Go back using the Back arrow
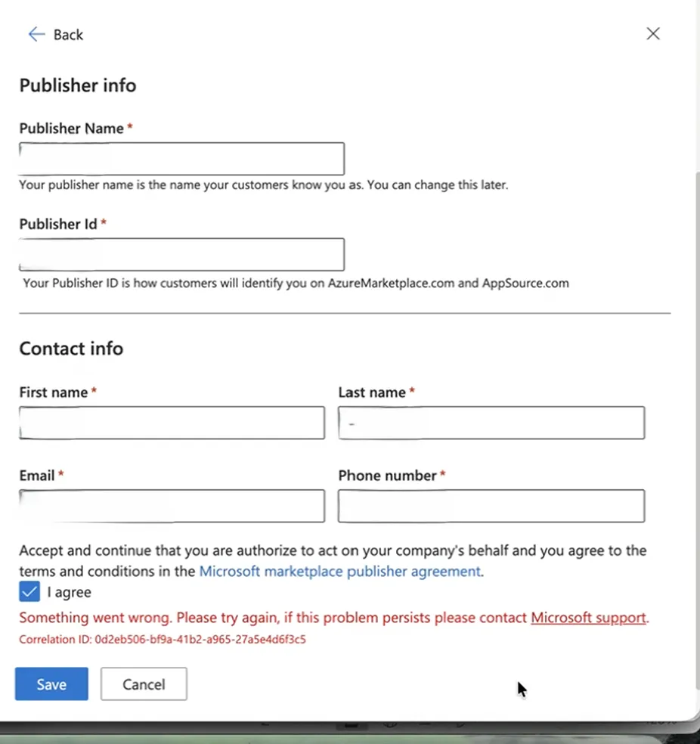 point(55,35)
